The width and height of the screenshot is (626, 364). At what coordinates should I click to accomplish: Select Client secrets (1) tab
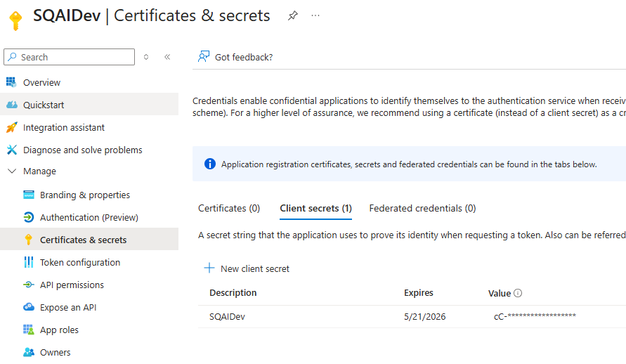click(x=315, y=208)
